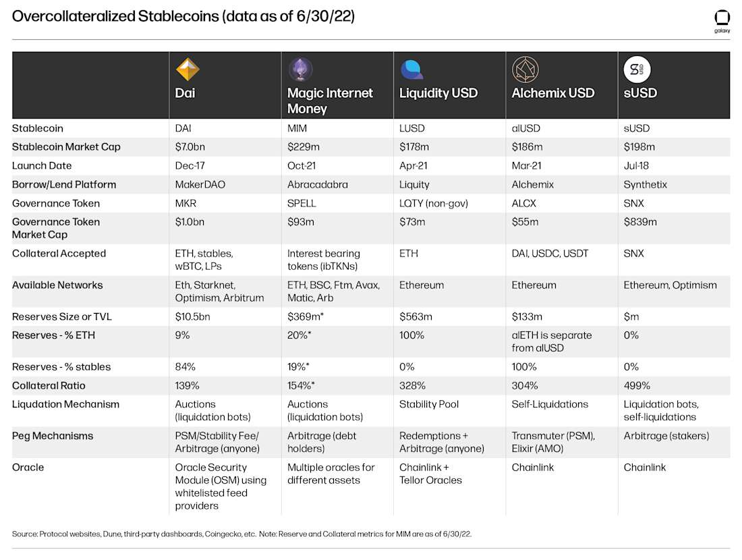Image resolution: width=742 pixels, height=560 pixels.
Task: Click the Galaxy logo in top corner
Action: pyautogui.click(x=722, y=21)
